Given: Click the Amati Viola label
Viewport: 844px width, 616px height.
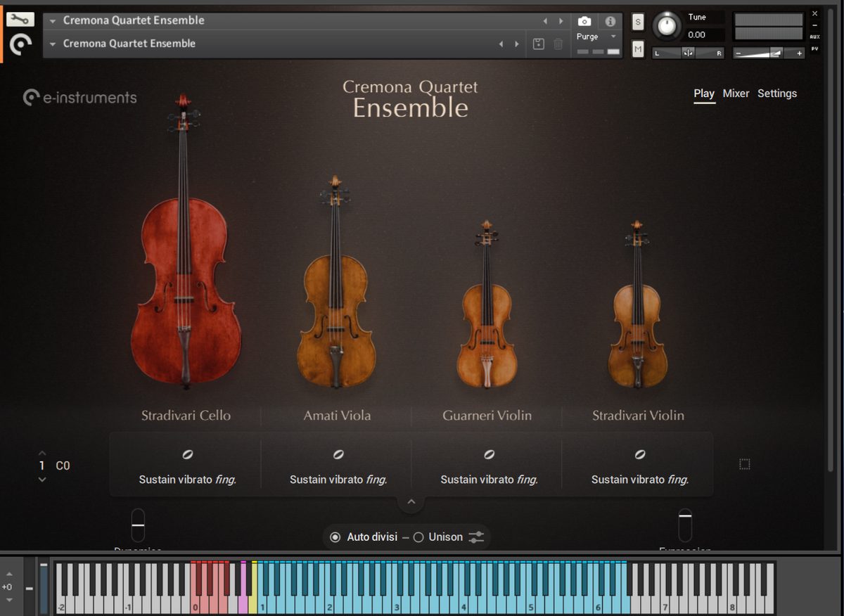Looking at the screenshot, I should click(337, 416).
